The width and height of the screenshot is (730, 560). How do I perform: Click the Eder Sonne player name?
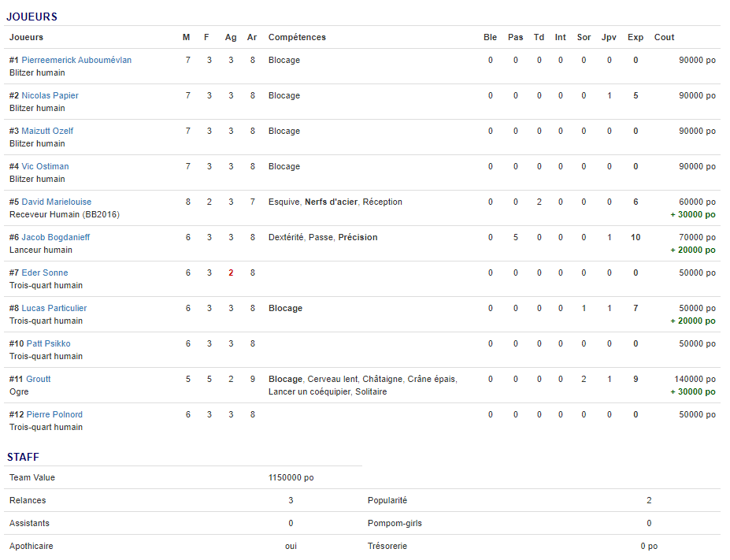(45, 273)
